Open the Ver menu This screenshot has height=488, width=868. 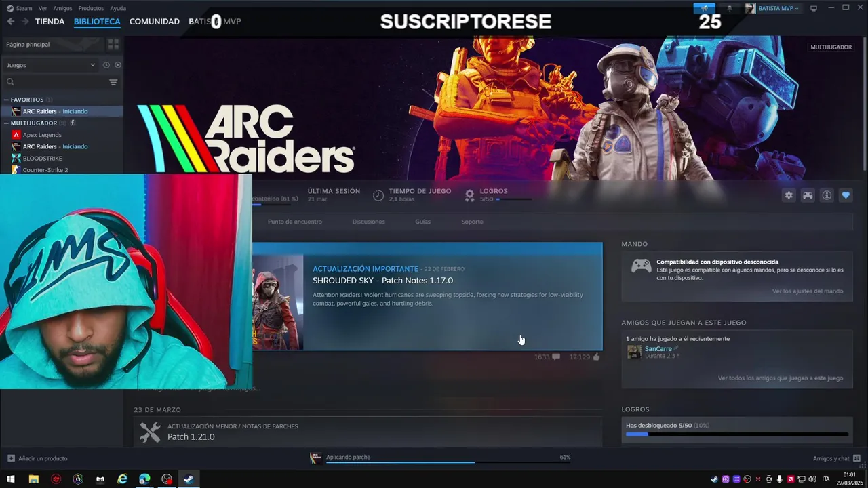pos(43,8)
